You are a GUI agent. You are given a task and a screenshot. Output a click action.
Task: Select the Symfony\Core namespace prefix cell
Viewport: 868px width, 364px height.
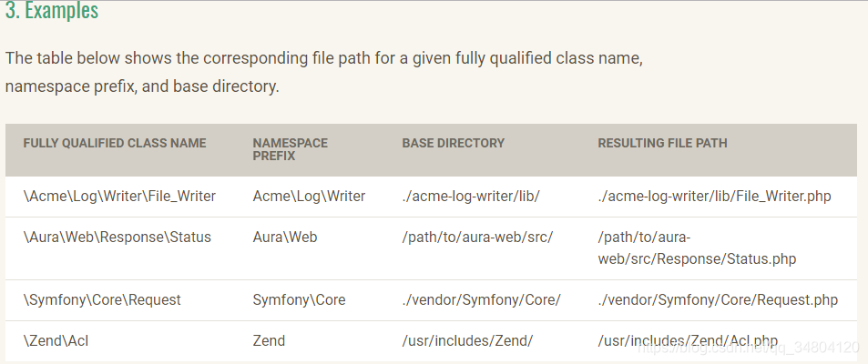299,299
